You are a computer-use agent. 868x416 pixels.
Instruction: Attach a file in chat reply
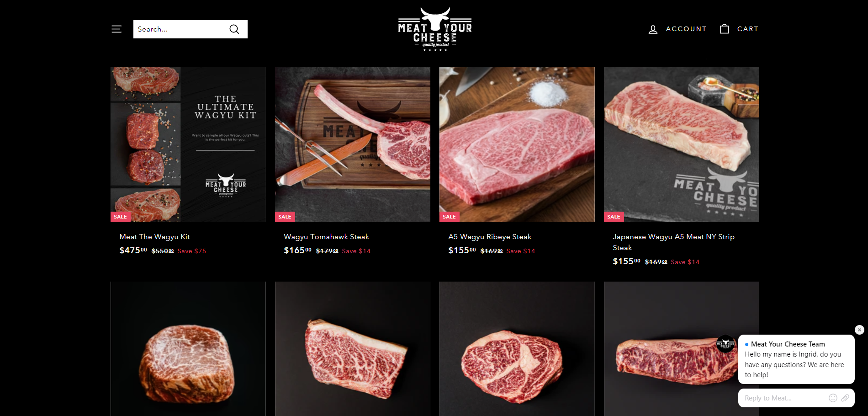point(845,398)
